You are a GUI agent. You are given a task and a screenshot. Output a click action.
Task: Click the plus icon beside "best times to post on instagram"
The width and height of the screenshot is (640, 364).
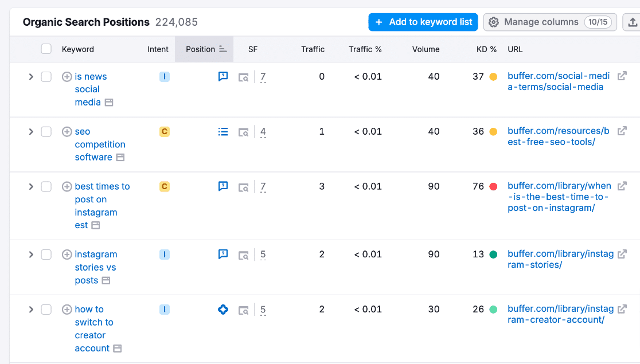(x=67, y=186)
